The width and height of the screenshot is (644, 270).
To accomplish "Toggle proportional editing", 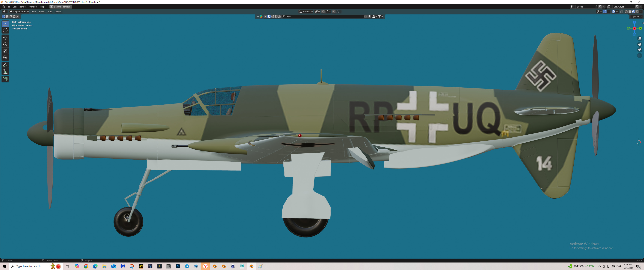I will coord(334,12).
